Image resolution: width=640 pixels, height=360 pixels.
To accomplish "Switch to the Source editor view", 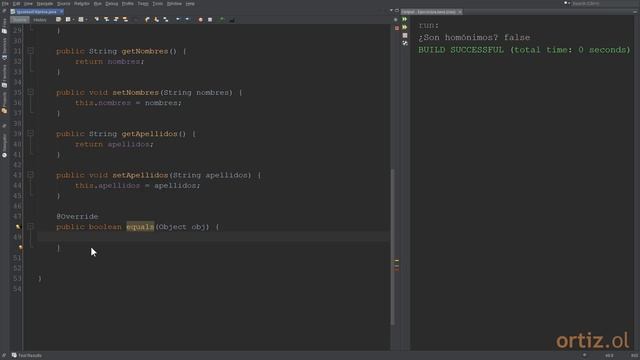I will coord(20,20).
